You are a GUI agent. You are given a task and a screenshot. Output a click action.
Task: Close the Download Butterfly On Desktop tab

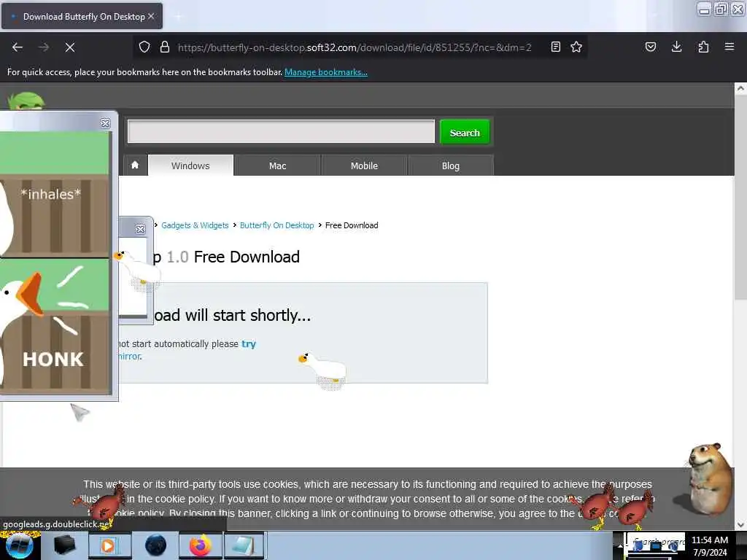pyautogui.click(x=151, y=16)
